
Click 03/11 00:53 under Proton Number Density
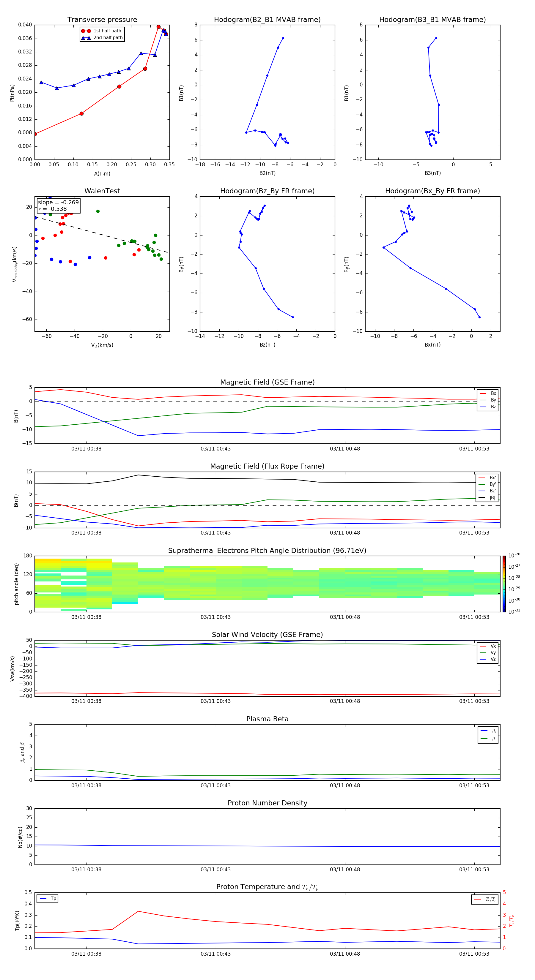[x=474, y=870]
